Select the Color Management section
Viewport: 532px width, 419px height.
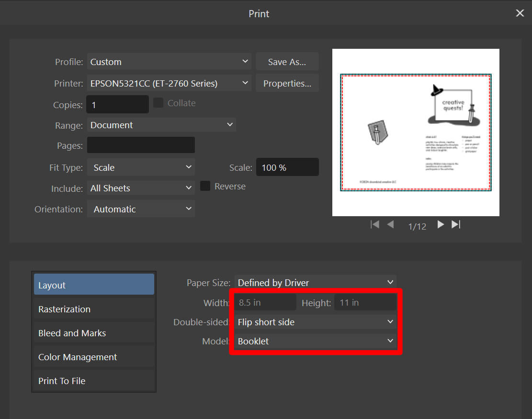point(93,357)
